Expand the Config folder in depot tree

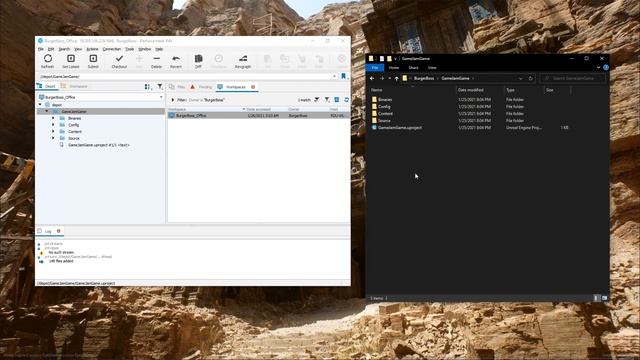pyautogui.click(x=53, y=125)
